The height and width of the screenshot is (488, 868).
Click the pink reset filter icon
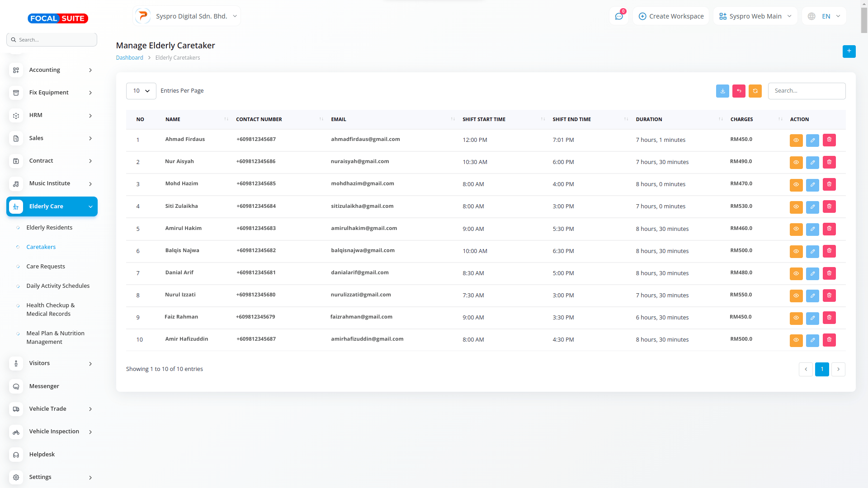click(739, 91)
